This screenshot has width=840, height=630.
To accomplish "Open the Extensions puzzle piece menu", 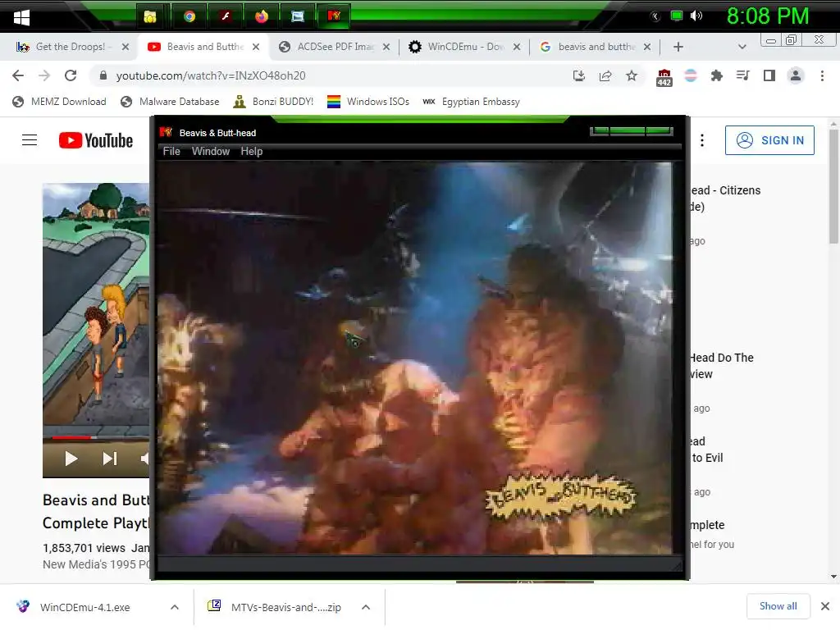I will pos(716,75).
